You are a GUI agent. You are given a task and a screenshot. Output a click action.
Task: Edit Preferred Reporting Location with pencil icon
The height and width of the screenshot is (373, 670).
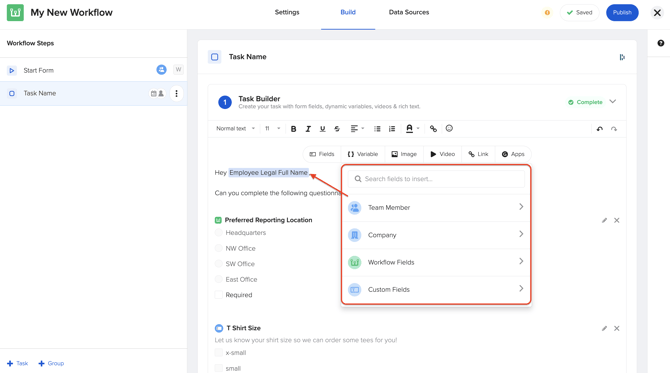click(604, 220)
